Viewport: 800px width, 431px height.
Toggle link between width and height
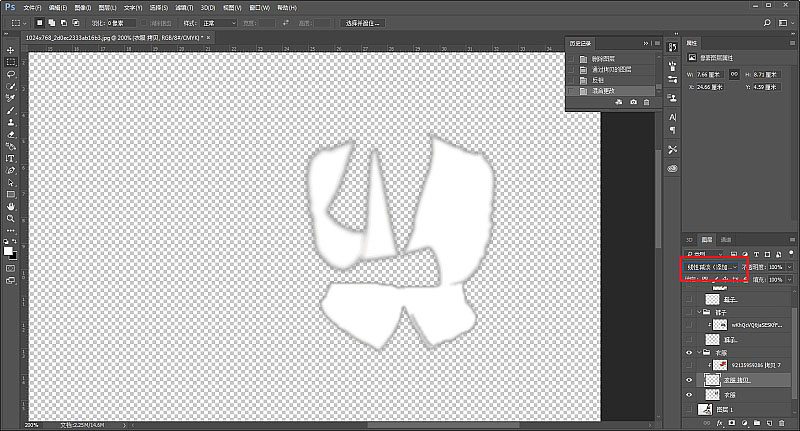[734, 74]
